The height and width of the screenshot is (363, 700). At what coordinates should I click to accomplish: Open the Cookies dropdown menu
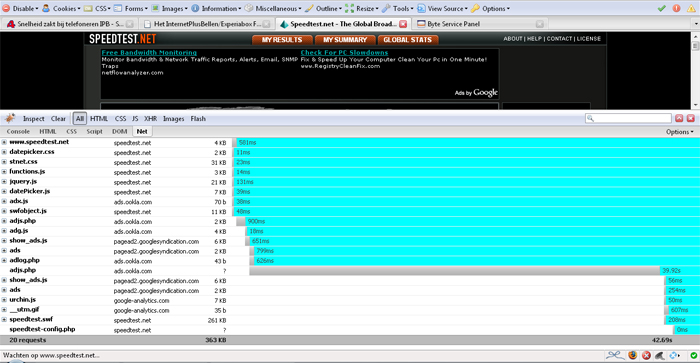coord(61,8)
